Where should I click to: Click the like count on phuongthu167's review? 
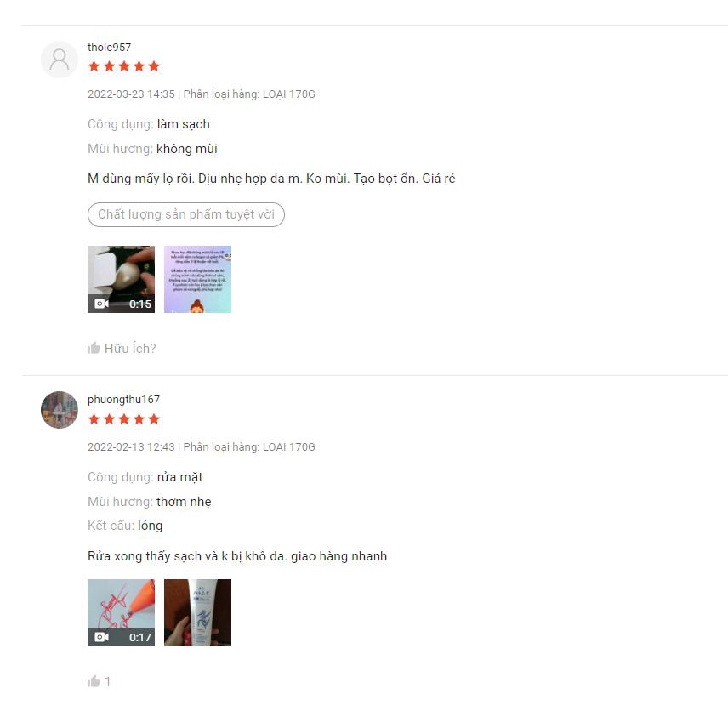(107, 681)
